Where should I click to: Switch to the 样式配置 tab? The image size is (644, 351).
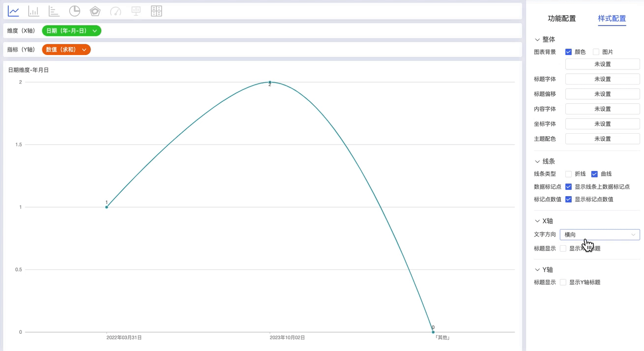pos(612,19)
